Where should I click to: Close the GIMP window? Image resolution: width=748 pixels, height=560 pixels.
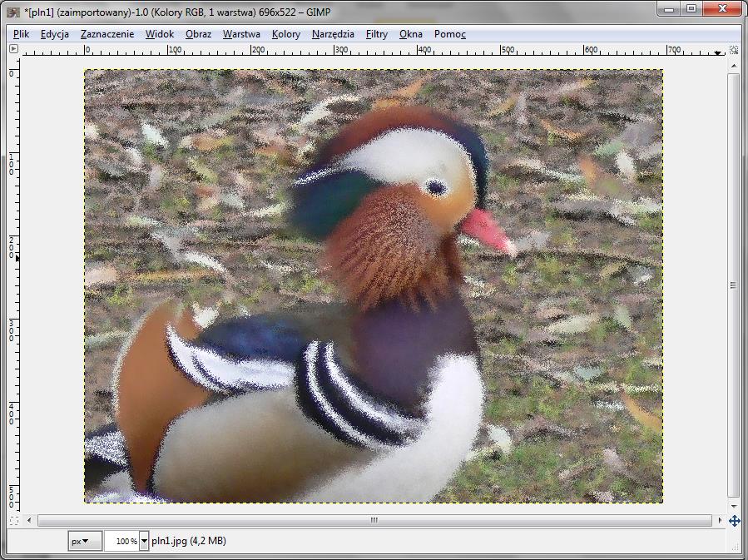722,9
